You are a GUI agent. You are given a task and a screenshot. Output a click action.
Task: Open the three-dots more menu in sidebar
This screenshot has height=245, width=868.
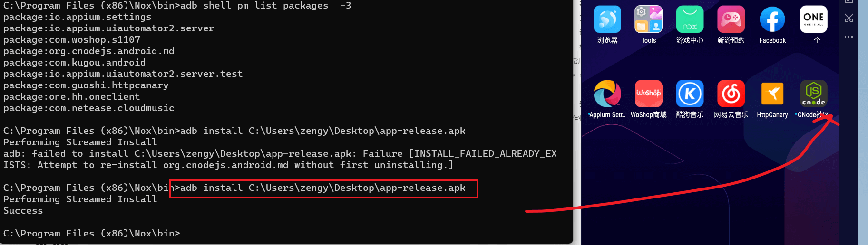click(849, 37)
